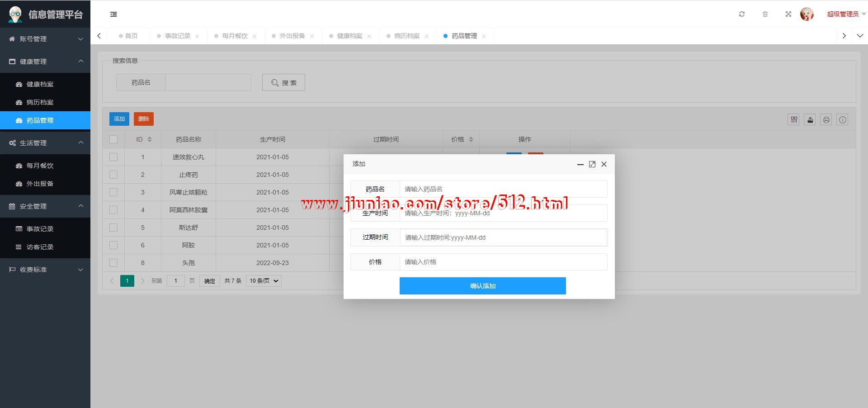Viewport: 868px width, 408px height.
Task: Check the row for 头孢
Action: (113, 263)
